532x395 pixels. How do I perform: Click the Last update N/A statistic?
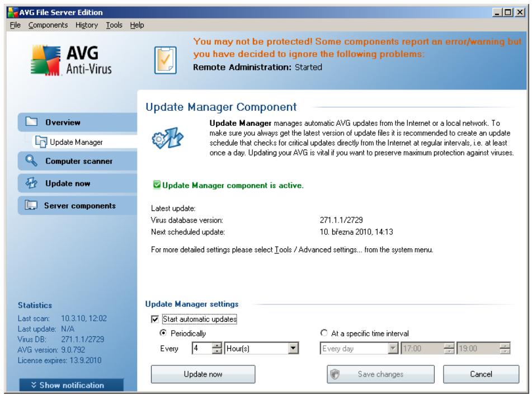(x=46, y=329)
